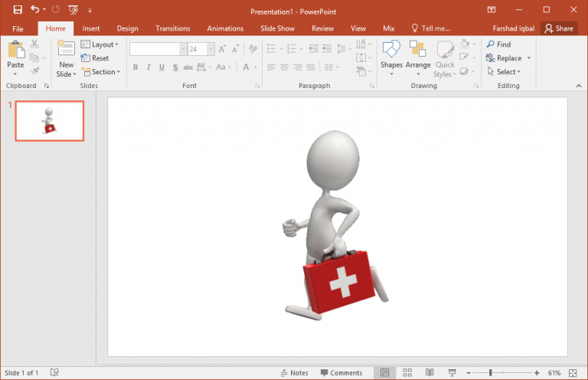Click the Undo arrow icon

[x=35, y=9]
